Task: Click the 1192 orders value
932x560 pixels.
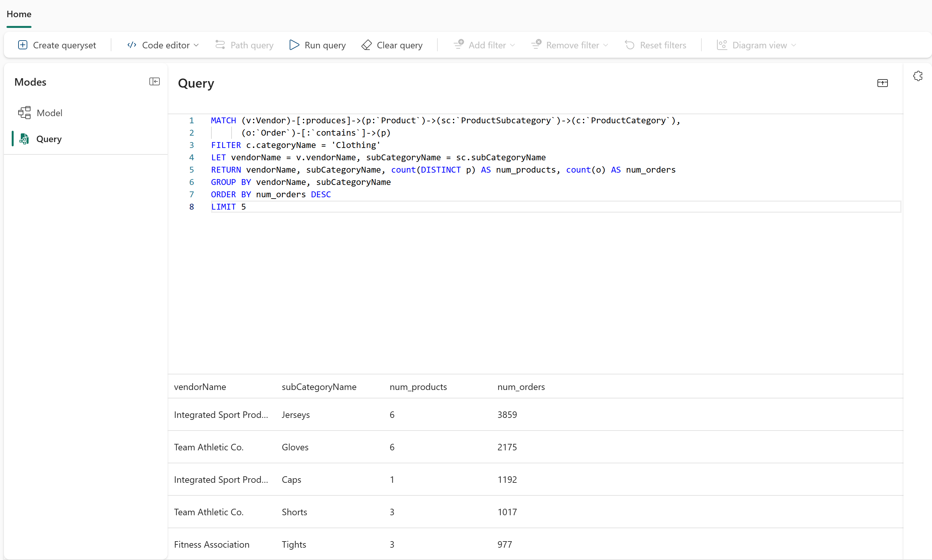Action: pos(507,480)
